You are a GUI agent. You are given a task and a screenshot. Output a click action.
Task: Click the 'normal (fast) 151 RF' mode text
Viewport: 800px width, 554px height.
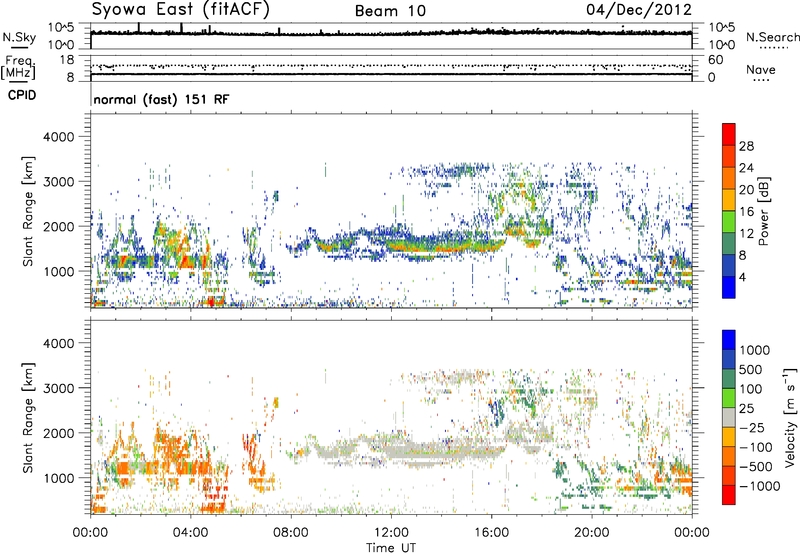[161, 99]
